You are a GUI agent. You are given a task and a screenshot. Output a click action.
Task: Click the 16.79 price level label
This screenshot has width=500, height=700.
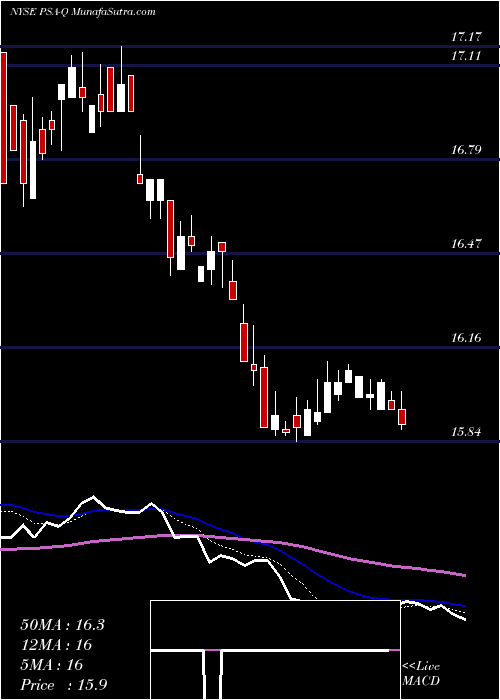pos(467,150)
